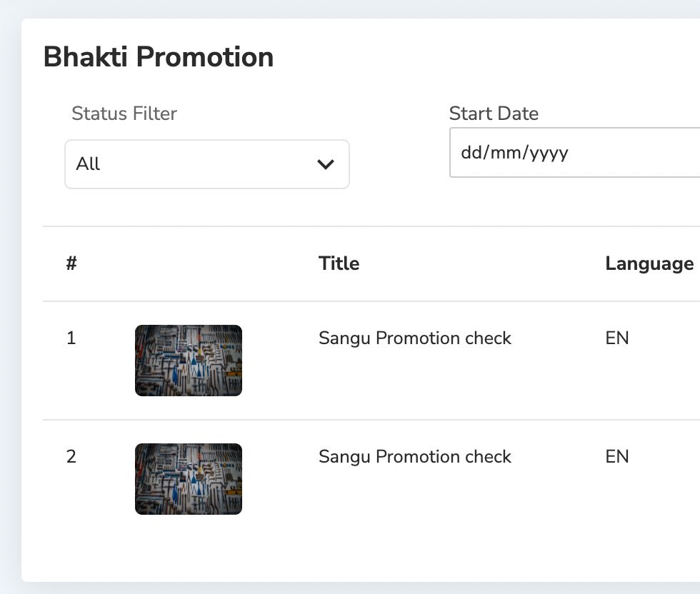Click the Bhakti Promotion page heading

(x=159, y=57)
